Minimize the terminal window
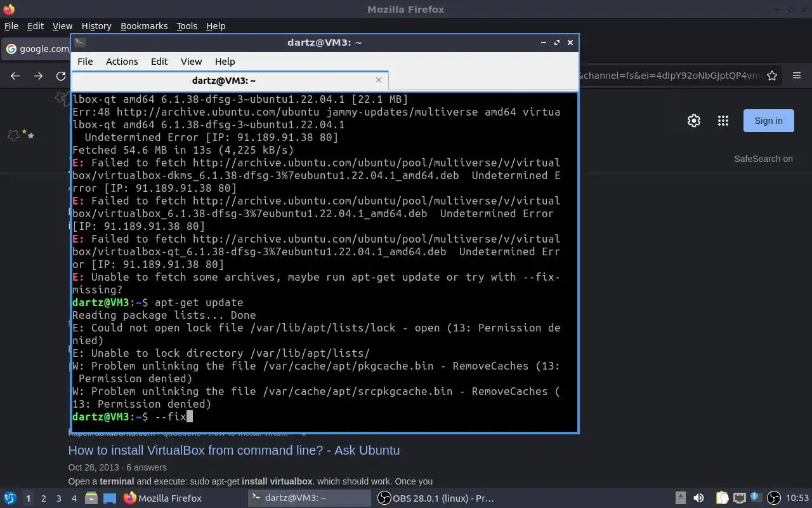Screen dimensions: 812x508 (544, 43)
